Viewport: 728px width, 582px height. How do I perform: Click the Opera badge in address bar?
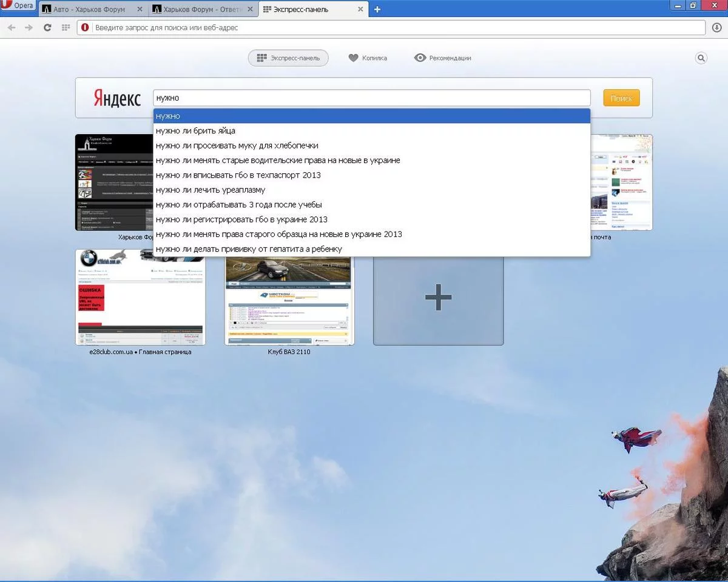[x=85, y=27]
